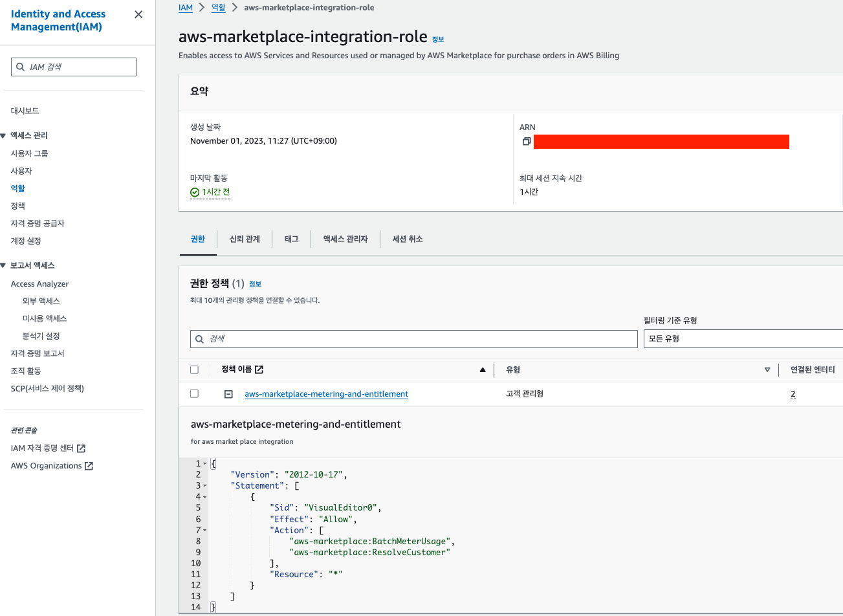Viewport: 843px width, 616px height.
Task: Collapse the aws-marketplace-metering-and-entitlement policy row
Action: pyautogui.click(x=228, y=394)
